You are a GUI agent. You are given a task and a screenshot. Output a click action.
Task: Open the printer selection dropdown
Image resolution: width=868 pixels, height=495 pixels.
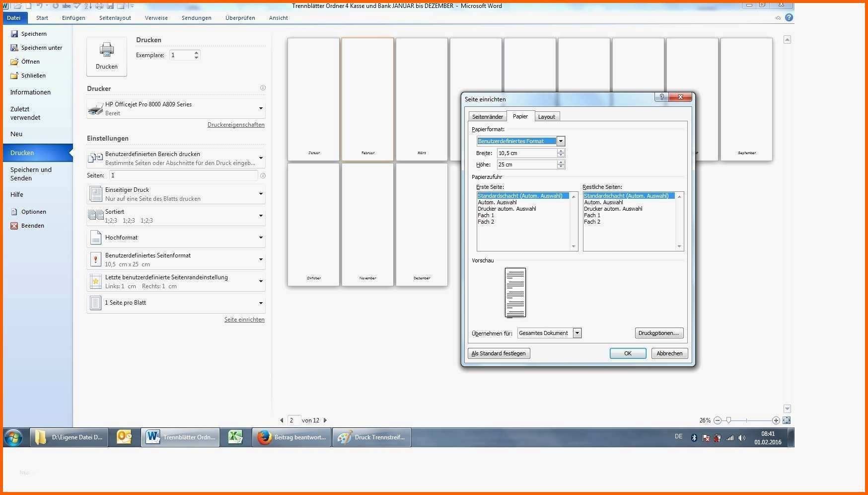(261, 108)
